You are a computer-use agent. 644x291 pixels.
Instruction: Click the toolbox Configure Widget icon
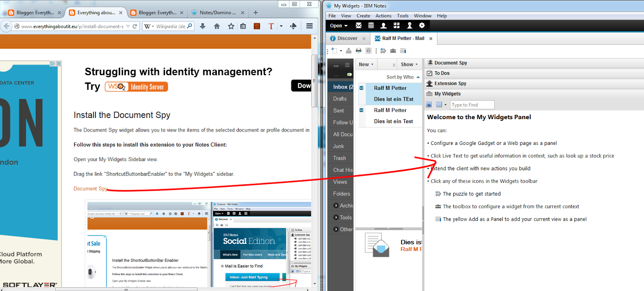tap(393, 51)
